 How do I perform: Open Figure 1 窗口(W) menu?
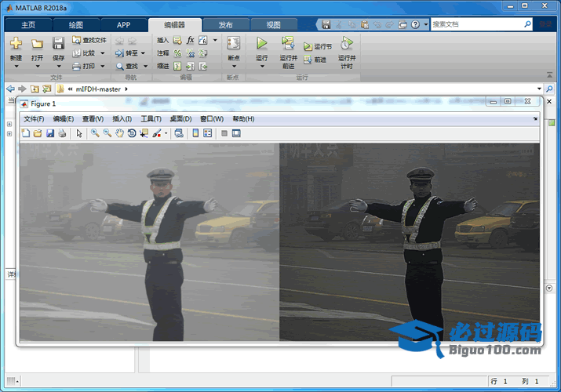[x=212, y=119]
